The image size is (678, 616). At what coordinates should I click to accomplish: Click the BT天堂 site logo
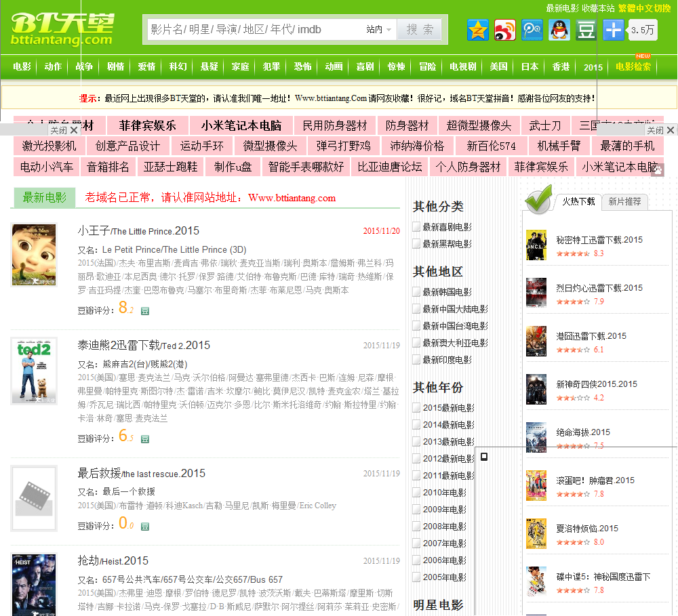point(62,29)
